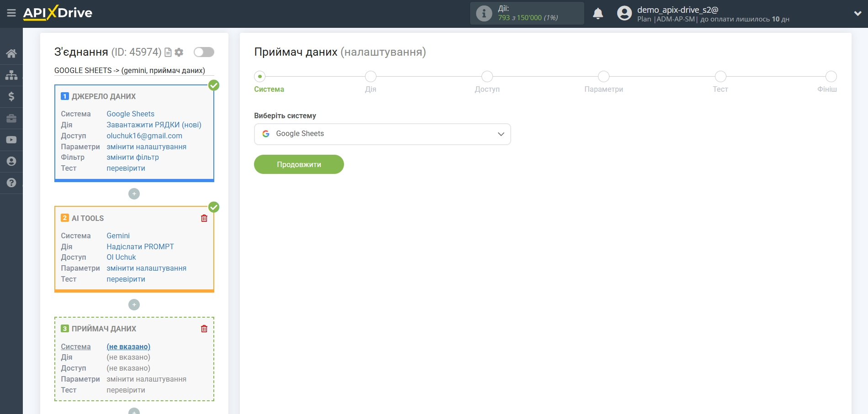Click змінити фільтр link
The height and width of the screenshot is (414, 868).
(132, 157)
